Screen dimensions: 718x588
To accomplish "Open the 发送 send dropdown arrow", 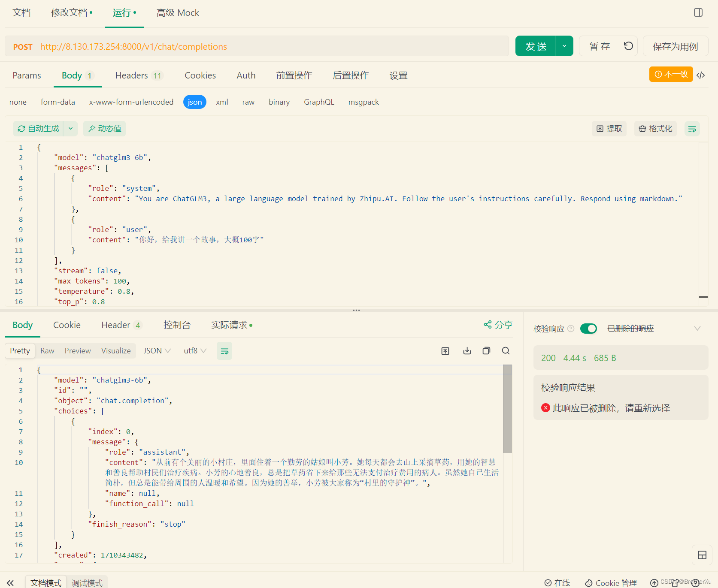I will click(x=564, y=46).
